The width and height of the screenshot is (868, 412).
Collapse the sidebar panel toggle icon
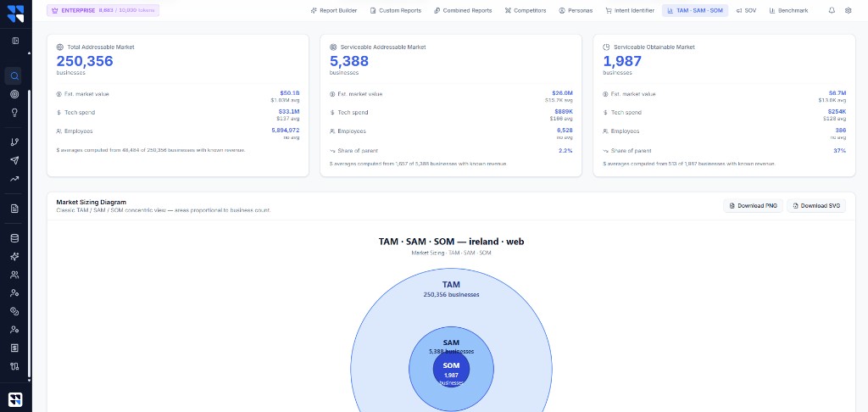[x=15, y=41]
